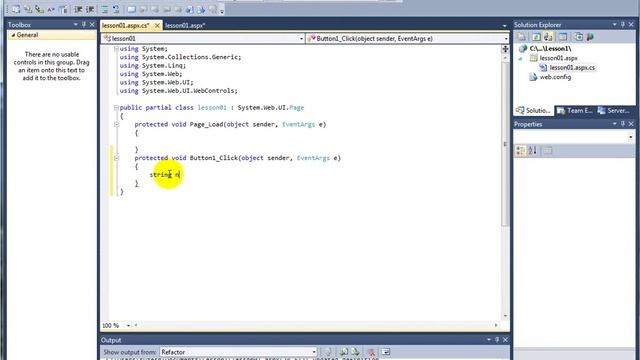This screenshot has width=640, height=360.
Task: Click the Display Quick Info toolbar icon
Action: [x=39, y=9]
